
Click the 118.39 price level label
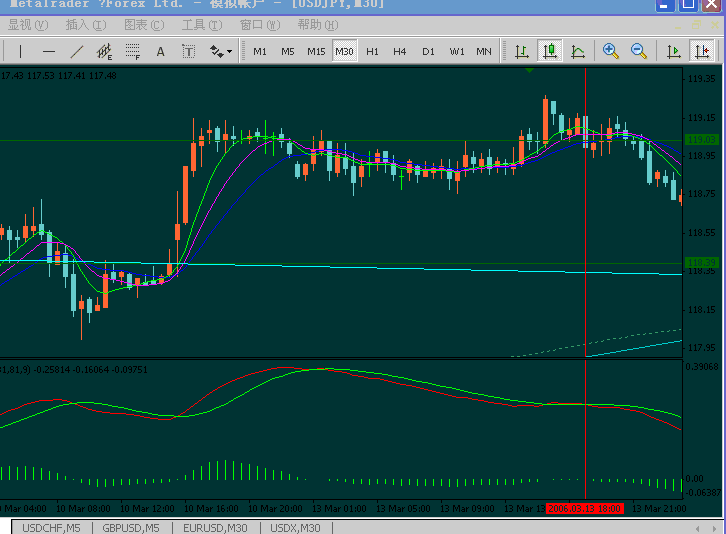coord(701,263)
